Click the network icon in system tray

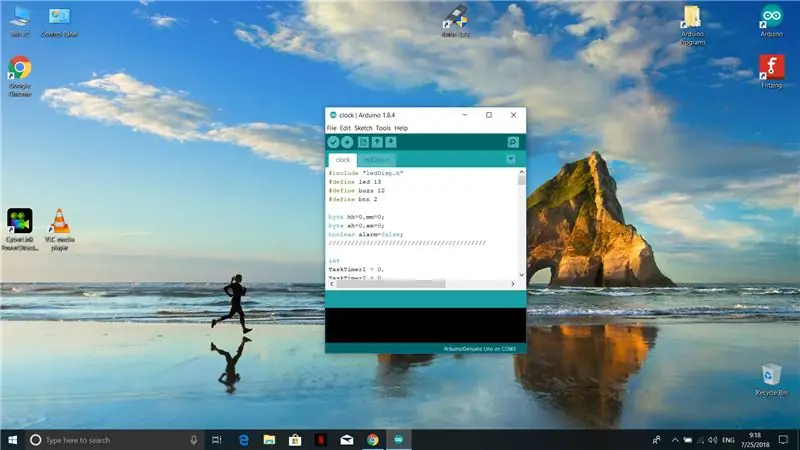(701, 440)
